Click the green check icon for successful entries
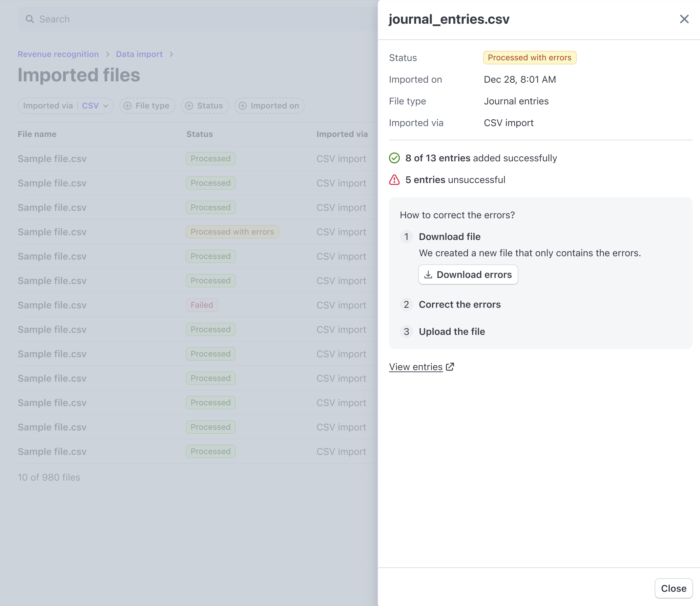This screenshot has height=606, width=700. [x=394, y=158]
